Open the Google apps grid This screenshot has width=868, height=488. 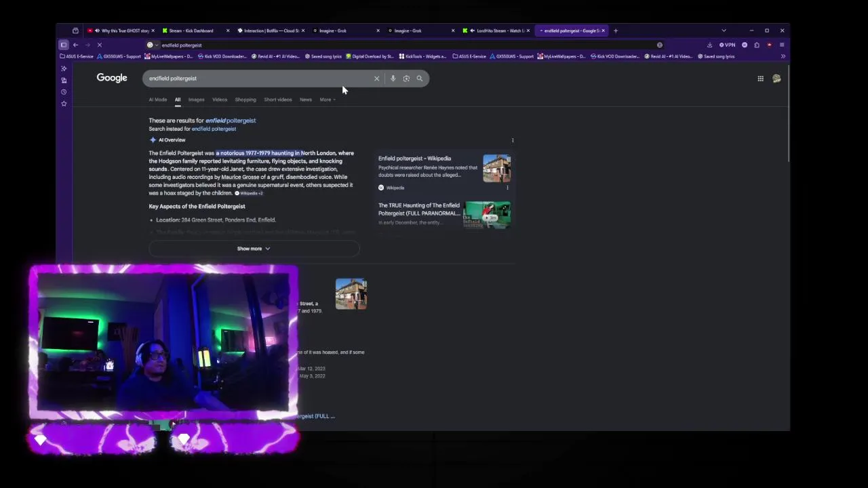click(x=761, y=79)
